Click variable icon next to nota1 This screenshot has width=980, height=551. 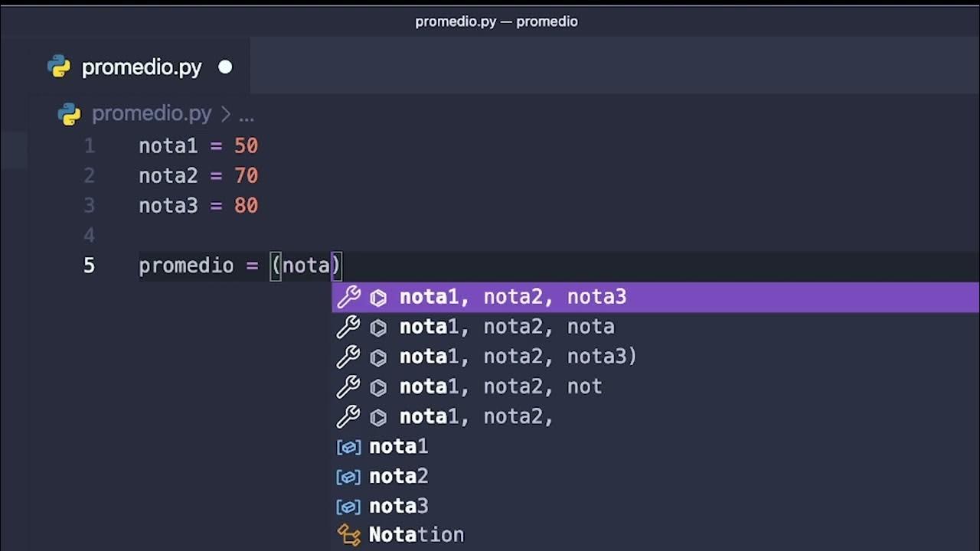pos(349,447)
